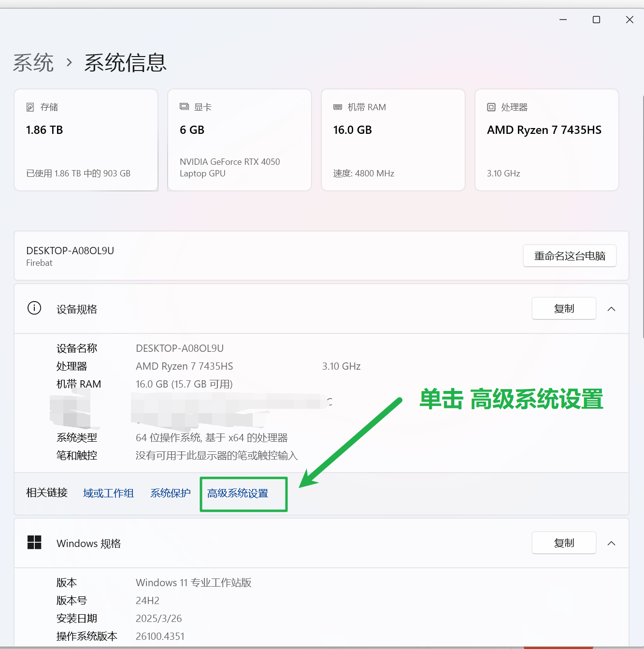Click the 相关链接 label

[x=47, y=492]
